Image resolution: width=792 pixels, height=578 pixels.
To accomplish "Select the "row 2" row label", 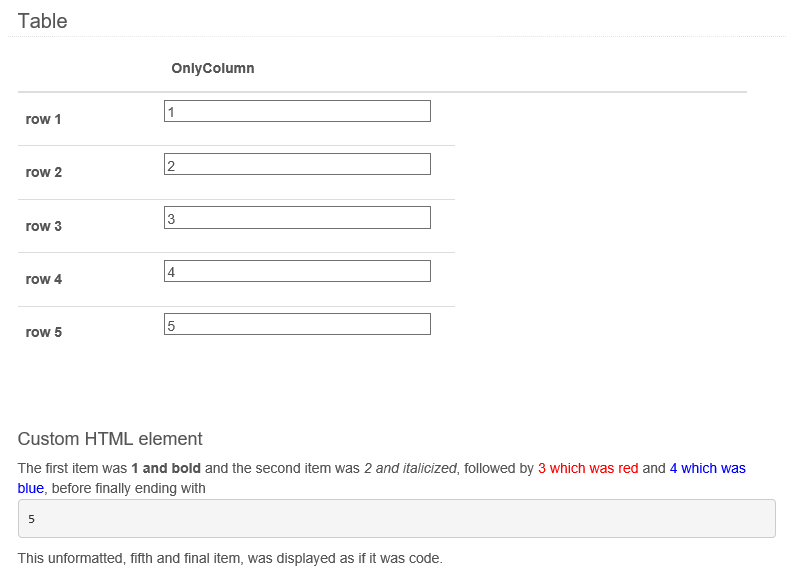I will [44, 172].
